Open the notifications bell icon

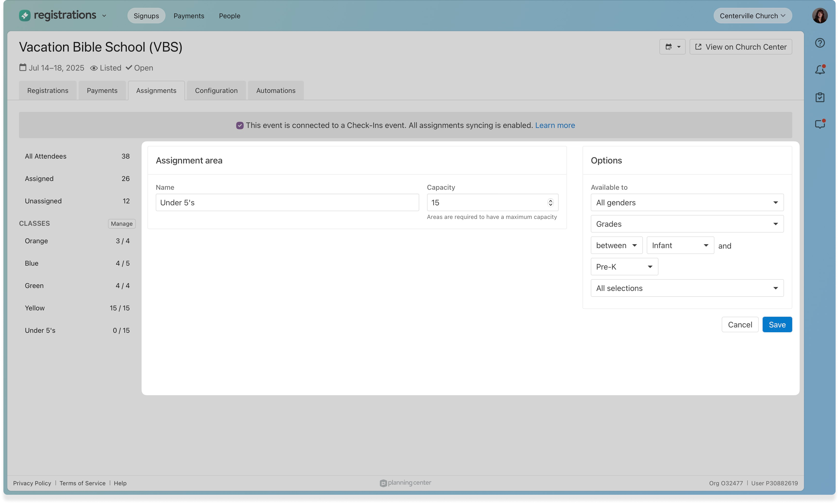pos(820,70)
